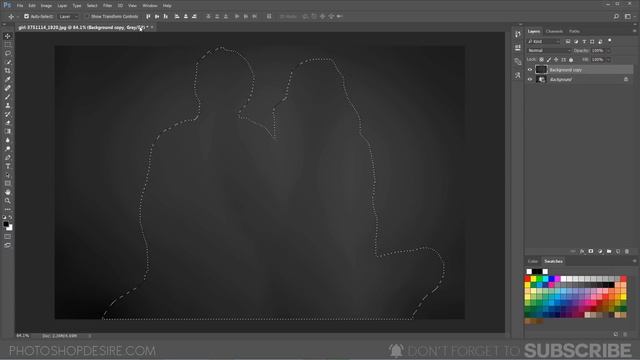The width and height of the screenshot is (640, 360).
Task: Toggle lock image pixels brush icon
Action: 549,60
